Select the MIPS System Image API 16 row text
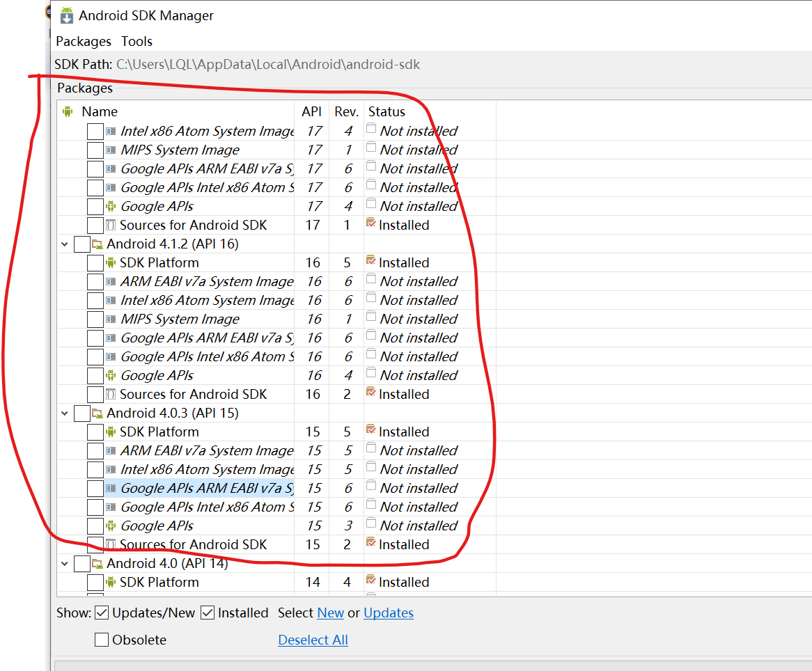The image size is (812, 671). click(180, 319)
